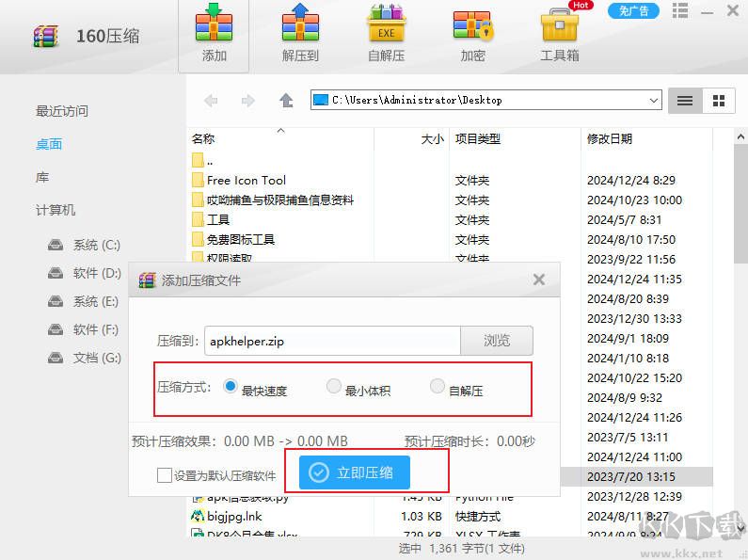Screen dimensions: 748x560
Task: Select 库 in the sidebar
Action: (x=42, y=178)
